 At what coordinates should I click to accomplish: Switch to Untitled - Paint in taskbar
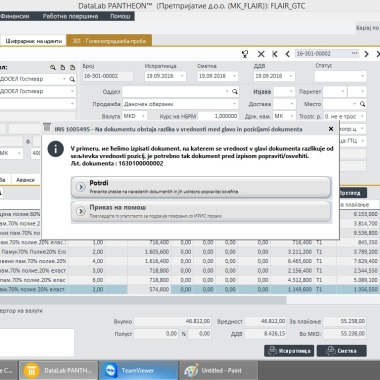[218, 370]
